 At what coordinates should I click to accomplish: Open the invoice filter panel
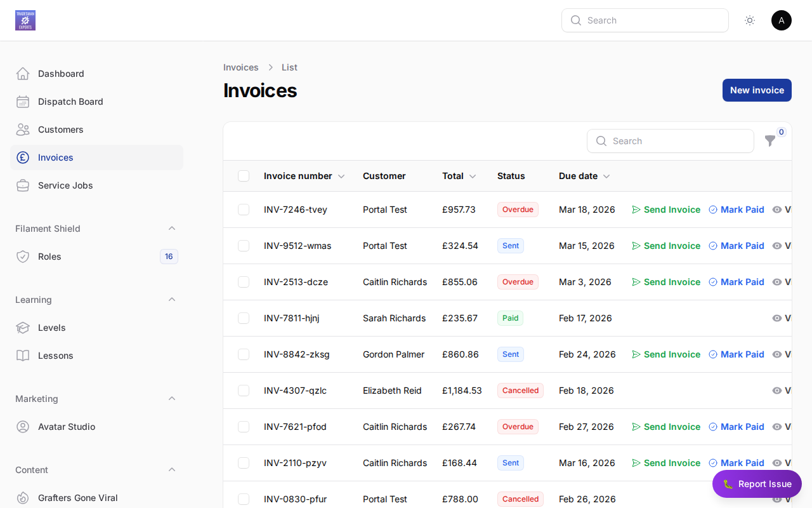(770, 141)
